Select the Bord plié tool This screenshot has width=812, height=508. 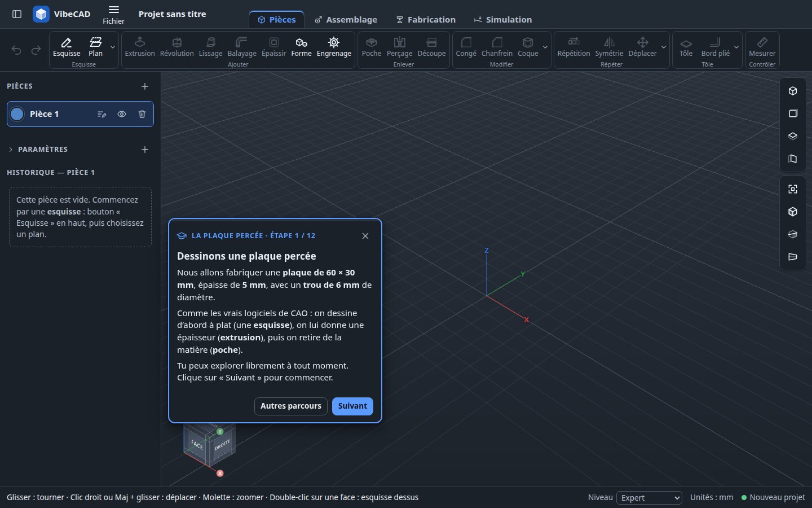pos(716,47)
